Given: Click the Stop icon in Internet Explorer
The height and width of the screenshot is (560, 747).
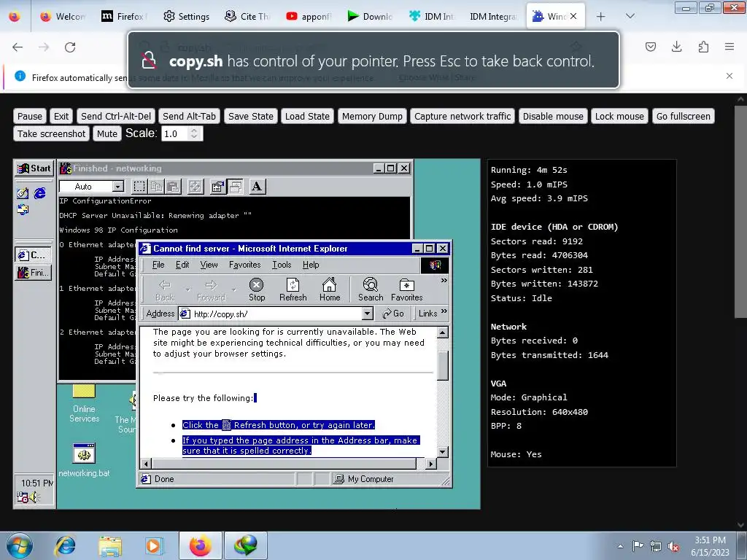Looking at the screenshot, I should (x=256, y=289).
